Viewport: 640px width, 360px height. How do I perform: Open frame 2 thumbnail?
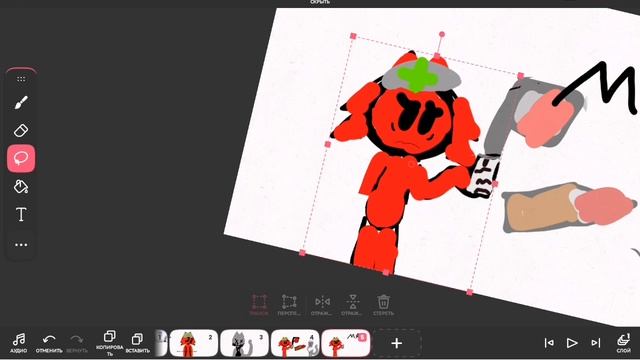point(193,343)
